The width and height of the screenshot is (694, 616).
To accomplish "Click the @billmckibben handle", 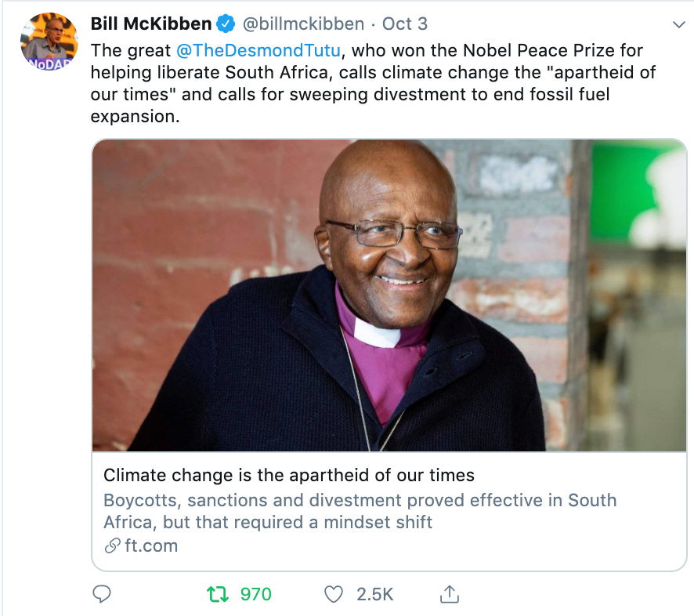I will click(303, 24).
